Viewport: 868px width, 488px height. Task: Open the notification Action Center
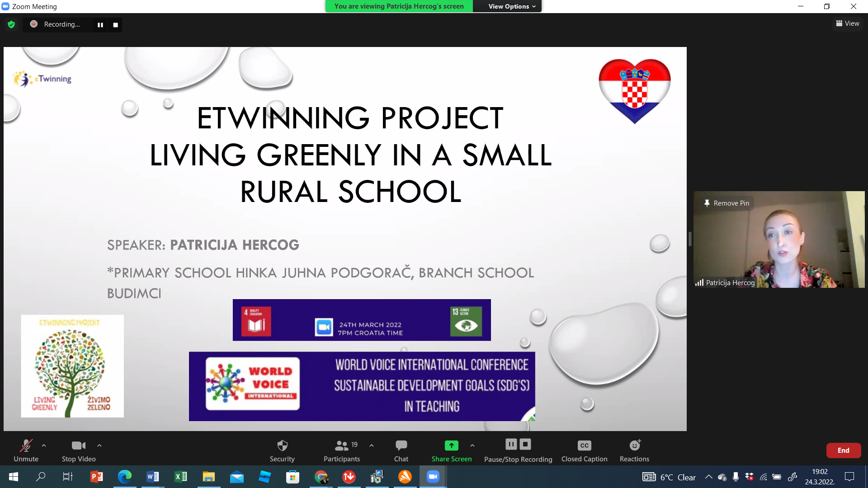coord(849,477)
